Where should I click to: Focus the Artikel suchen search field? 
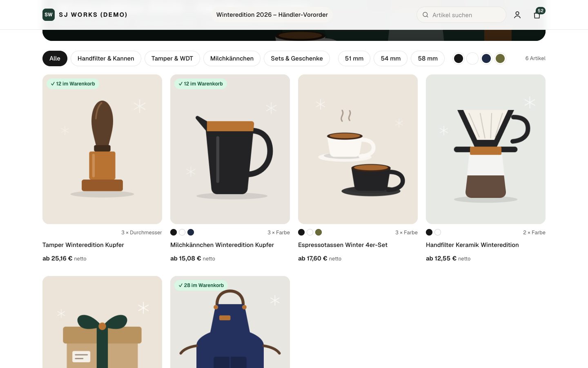tap(461, 15)
